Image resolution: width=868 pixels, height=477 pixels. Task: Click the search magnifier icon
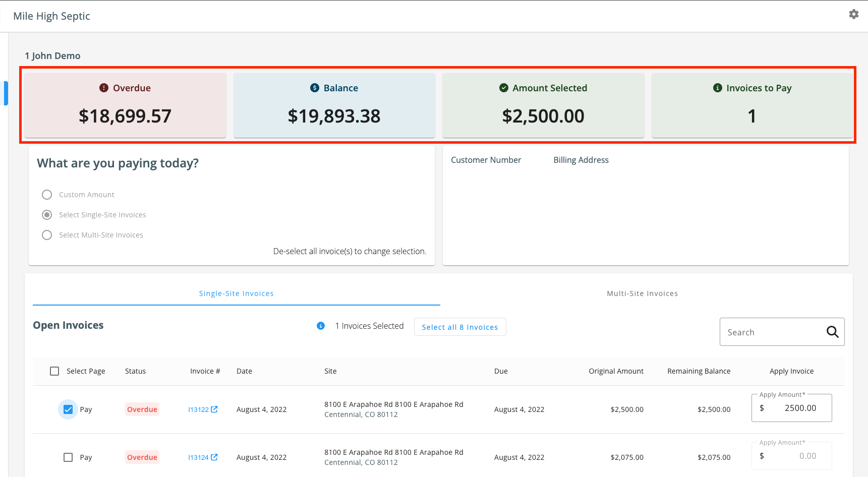pyautogui.click(x=832, y=332)
